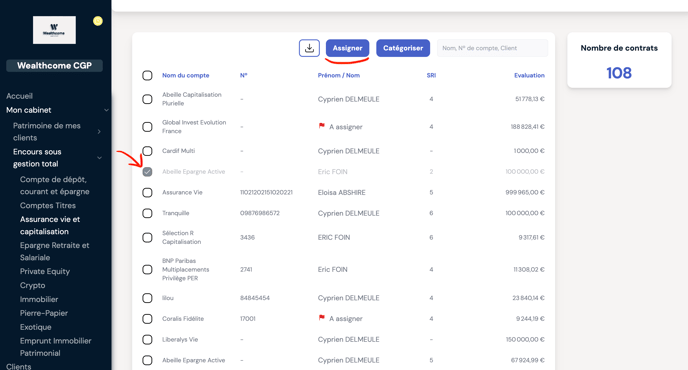Sort by Nom du compte column header
Viewport: 688px width, 370px height.
pos(186,75)
